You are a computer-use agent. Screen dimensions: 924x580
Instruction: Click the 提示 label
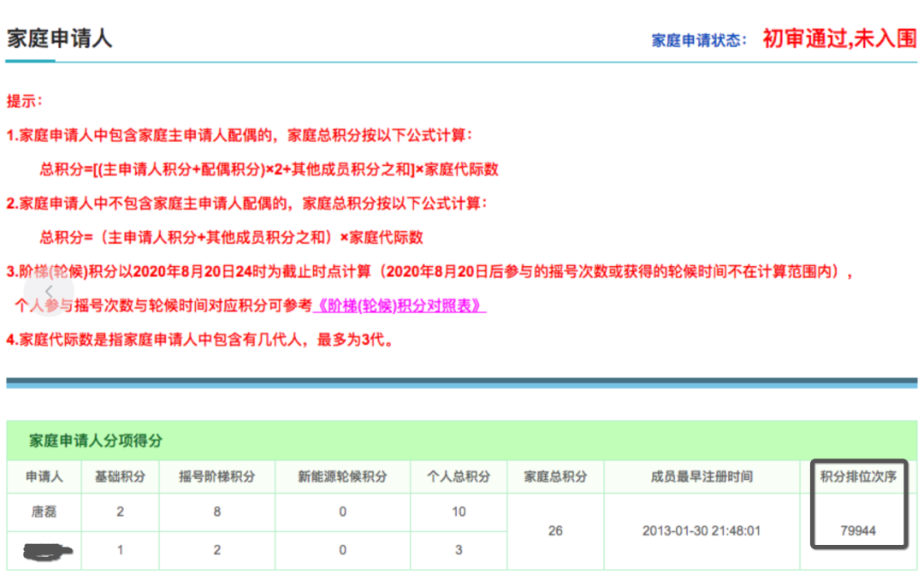pos(24,101)
